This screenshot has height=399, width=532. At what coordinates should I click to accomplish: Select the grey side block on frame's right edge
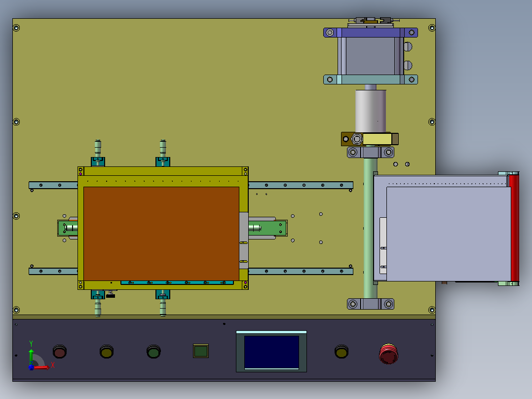(x=243, y=240)
